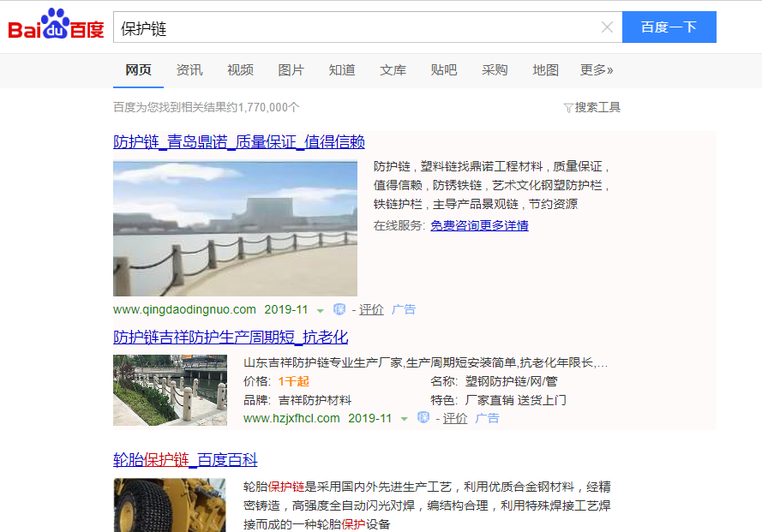Open result 防护链_青岛鼎诺_质量保证_值得信赖
Viewport: 762px width, 532px height.
[x=238, y=142]
